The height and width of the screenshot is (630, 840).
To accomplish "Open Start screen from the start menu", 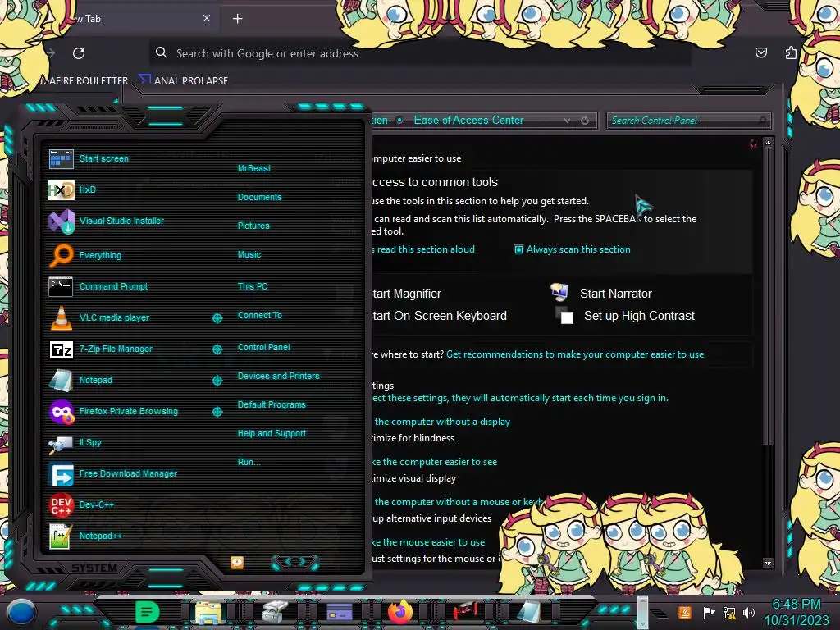I will pos(89,158).
